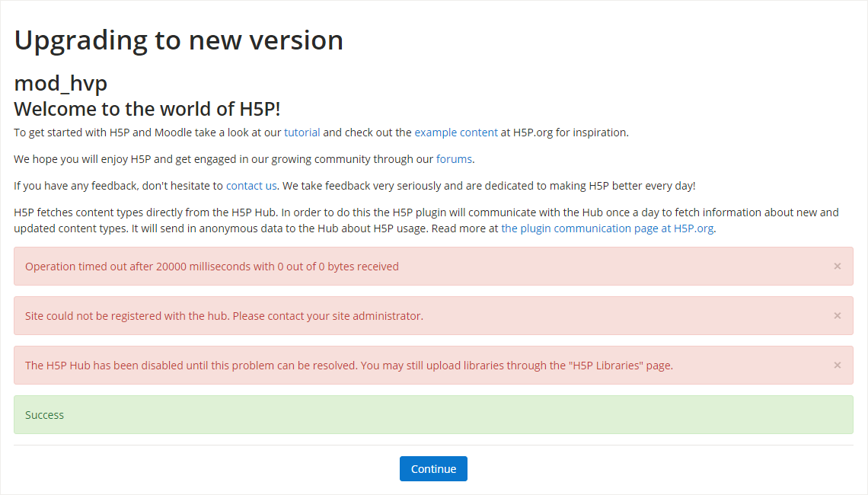
Task: Click the Success label in green banner
Action: [44, 414]
